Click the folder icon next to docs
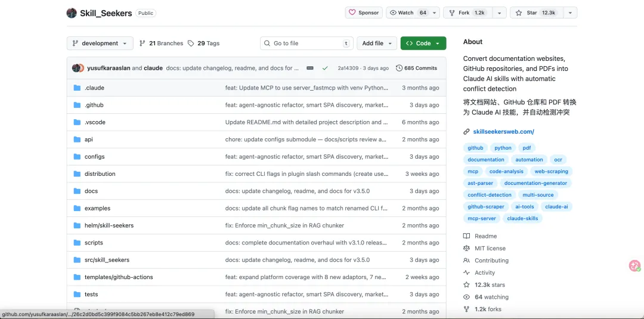This screenshot has width=644, height=319. tap(77, 191)
